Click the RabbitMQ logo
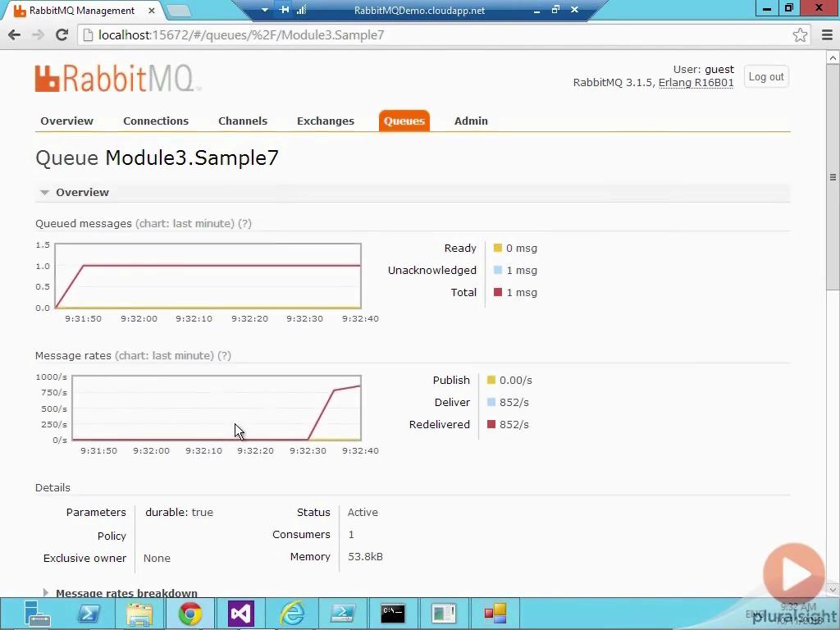 click(118, 78)
